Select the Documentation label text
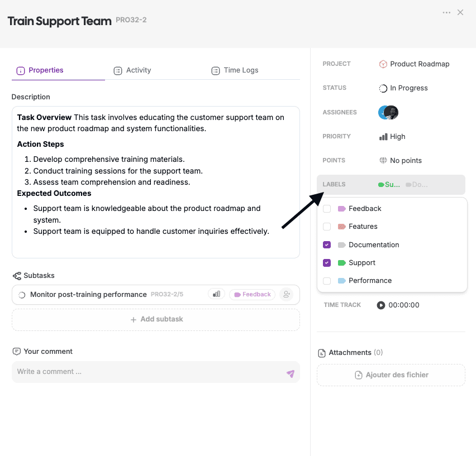The height and width of the screenshot is (456, 476). pos(374,244)
